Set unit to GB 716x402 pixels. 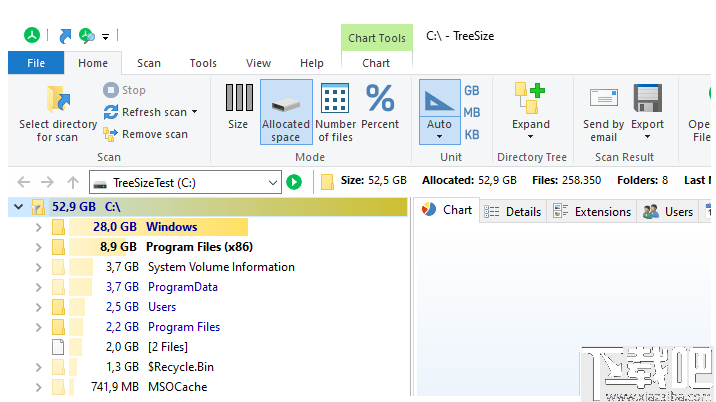[472, 91]
